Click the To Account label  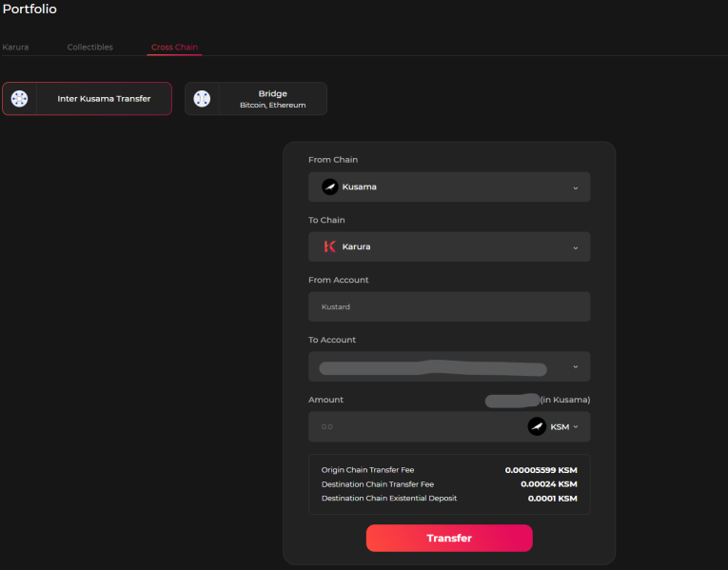click(x=332, y=340)
